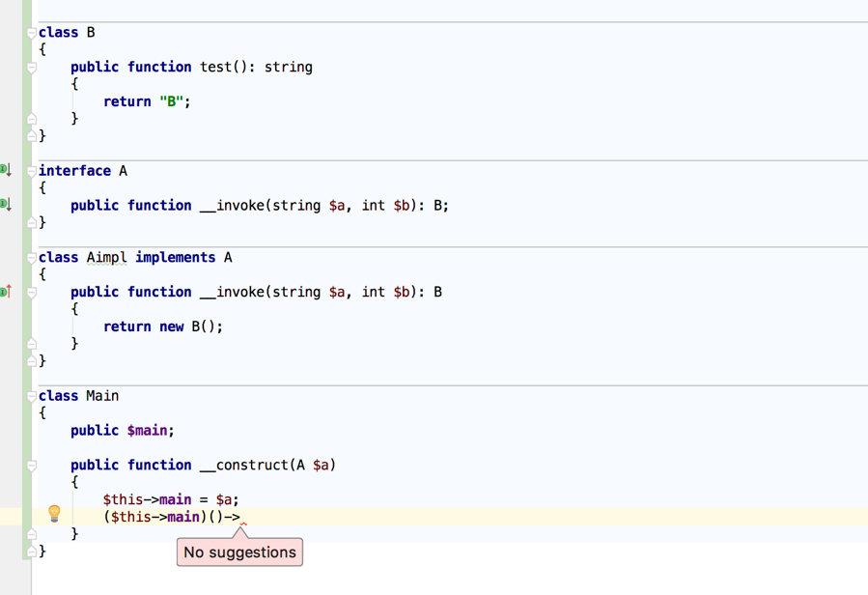Collapse the interface A declaration
Image resolution: width=868 pixels, height=595 pixels.
point(32,170)
